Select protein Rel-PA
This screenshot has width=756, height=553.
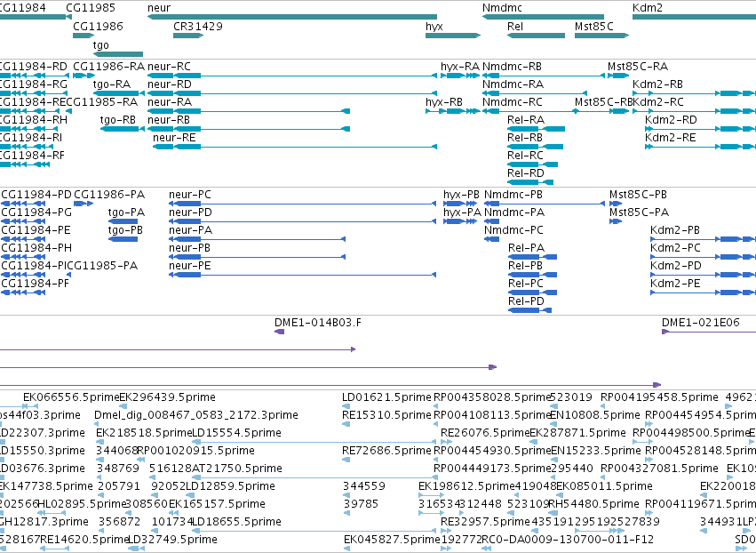point(533,257)
